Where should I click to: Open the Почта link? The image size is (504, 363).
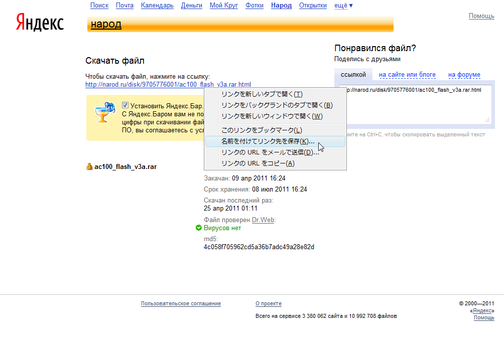tap(125, 5)
